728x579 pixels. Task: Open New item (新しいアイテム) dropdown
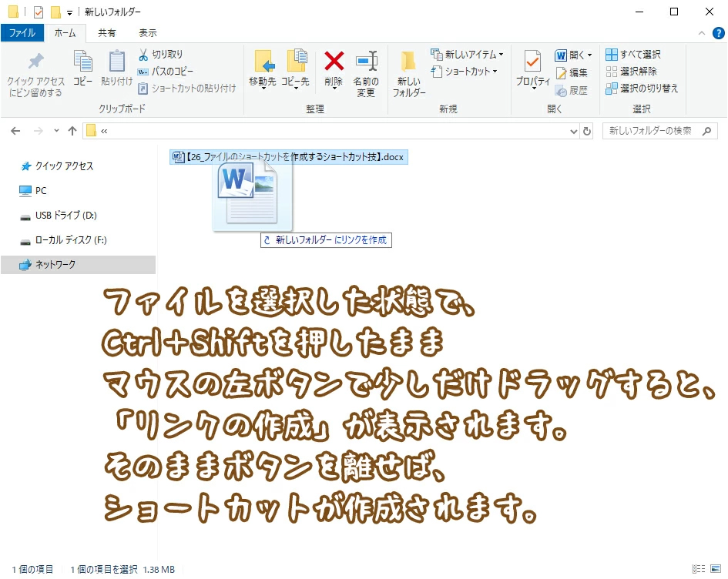point(467,54)
